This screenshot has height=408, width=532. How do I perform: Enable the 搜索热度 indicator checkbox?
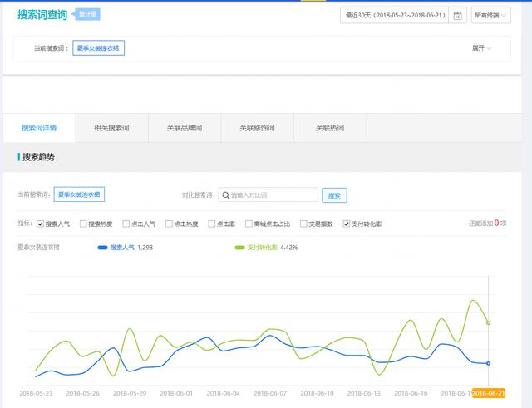point(83,224)
